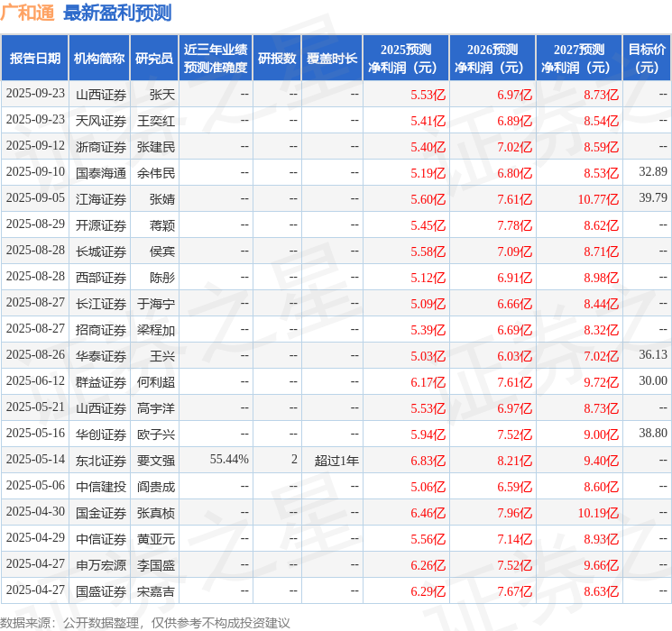Select the 2027预测净利润 column header
This screenshot has width=672, height=631.
[x=579, y=58]
